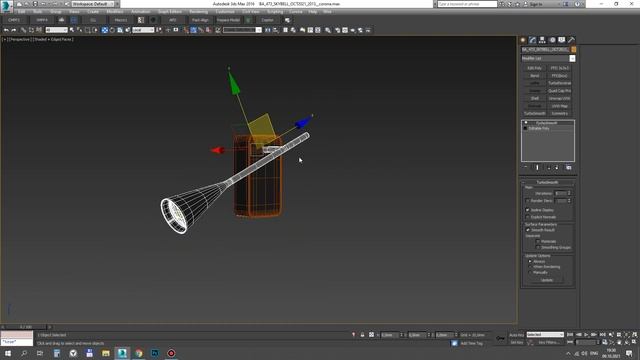Open the Animation menu

pos(141,12)
